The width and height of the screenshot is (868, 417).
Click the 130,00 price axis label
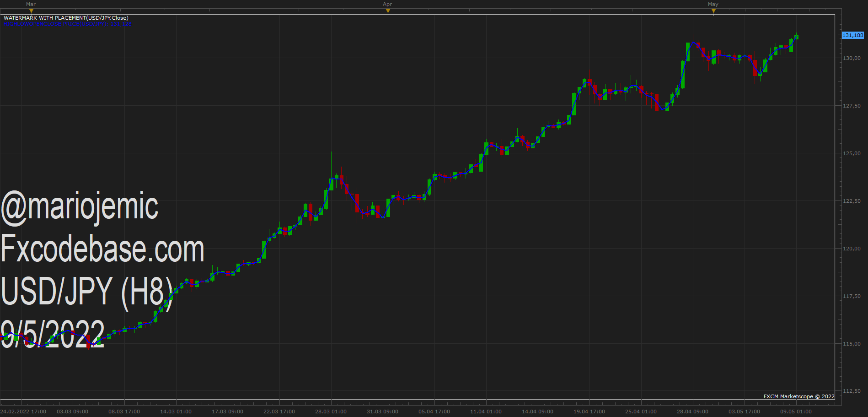(x=852, y=58)
